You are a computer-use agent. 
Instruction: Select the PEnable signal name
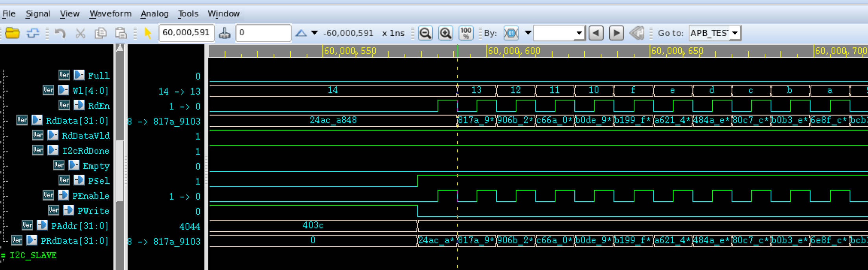(x=90, y=196)
